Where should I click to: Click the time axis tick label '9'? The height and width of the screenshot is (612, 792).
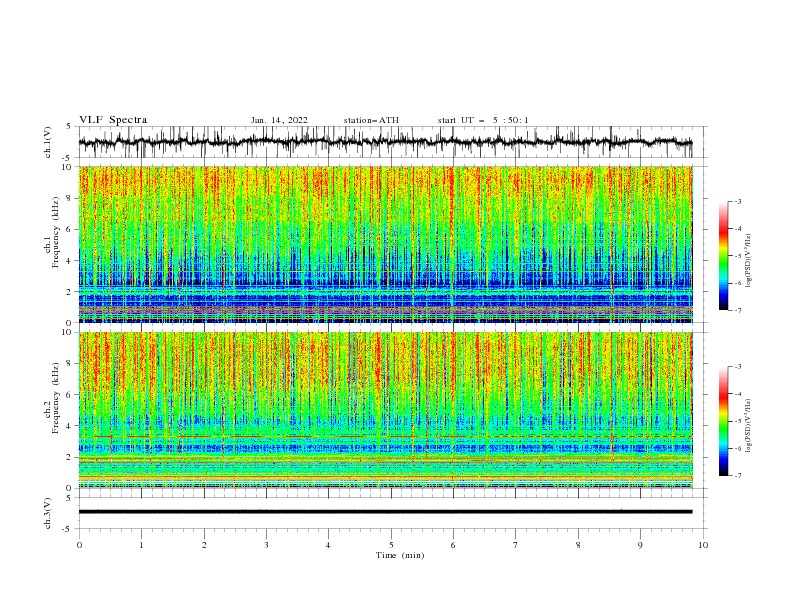coord(640,545)
